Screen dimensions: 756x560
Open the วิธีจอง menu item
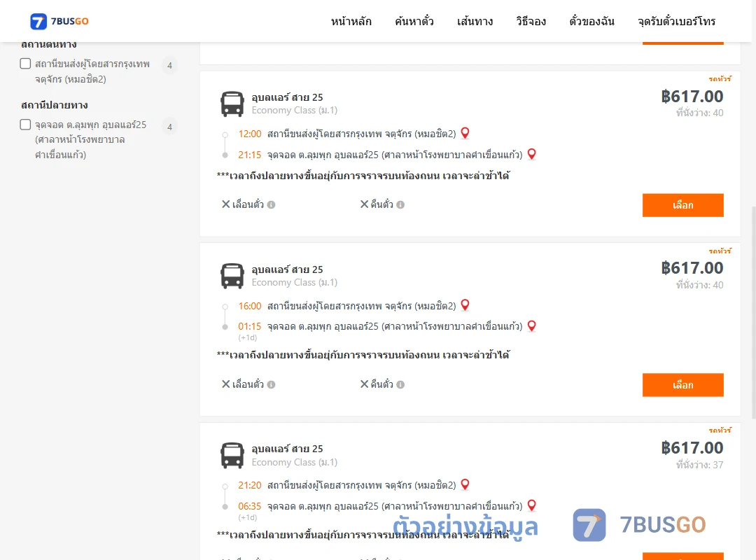click(531, 21)
